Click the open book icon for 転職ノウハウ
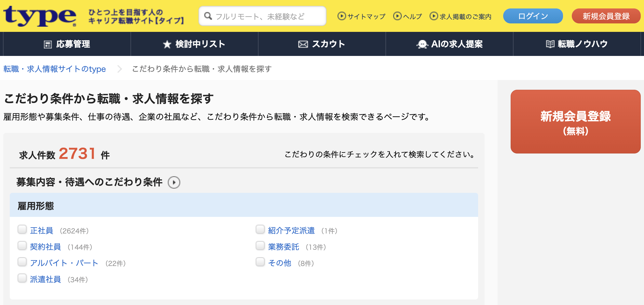 [550, 44]
